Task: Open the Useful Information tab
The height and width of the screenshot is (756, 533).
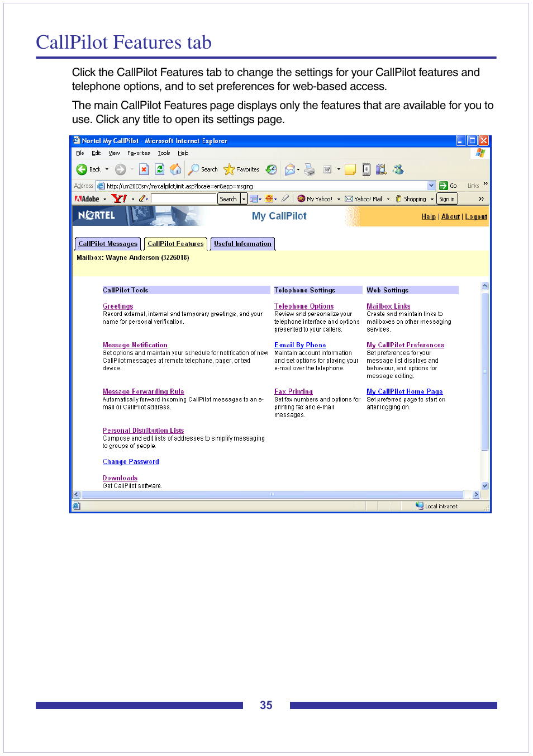Action: 242,244
